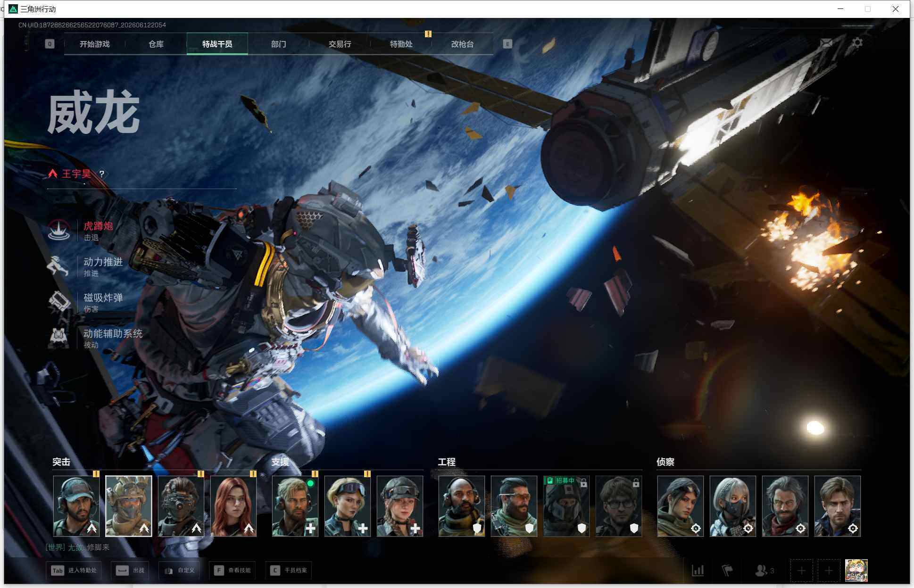Viewport: 914px width, 588px height.
Task: Click the 三角洲行动 app icon in title bar
Action: [x=13, y=9]
